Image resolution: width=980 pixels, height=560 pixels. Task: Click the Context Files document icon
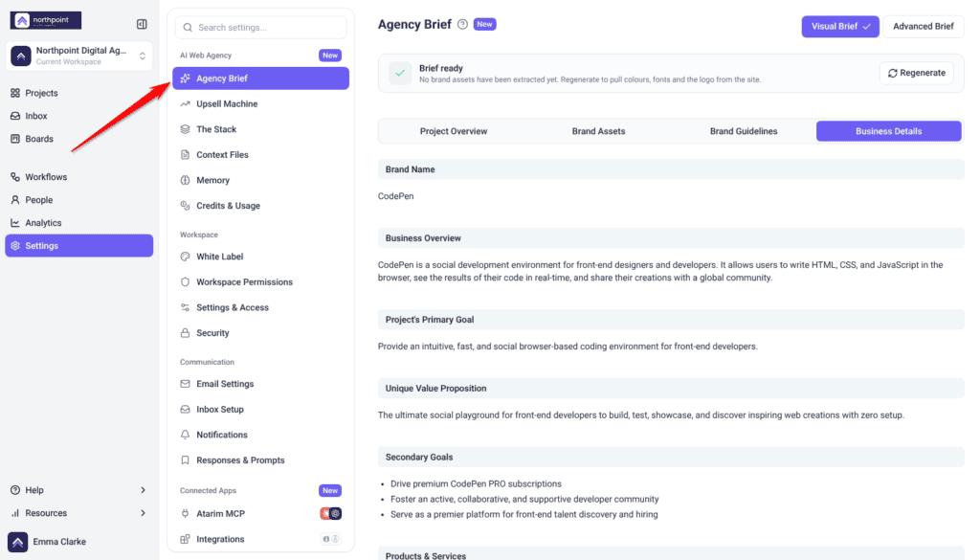tap(185, 155)
